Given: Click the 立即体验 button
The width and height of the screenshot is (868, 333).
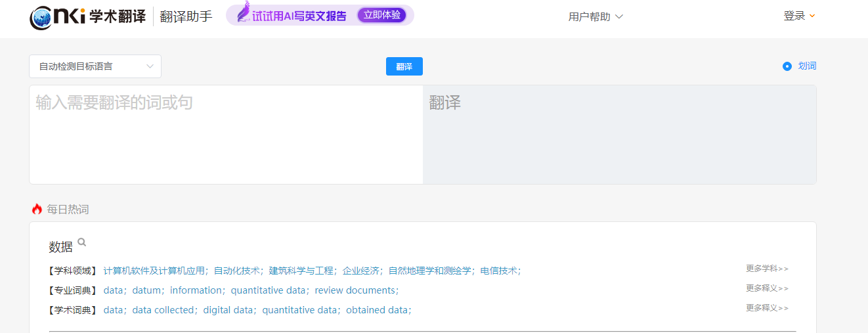Looking at the screenshot, I should (x=382, y=14).
